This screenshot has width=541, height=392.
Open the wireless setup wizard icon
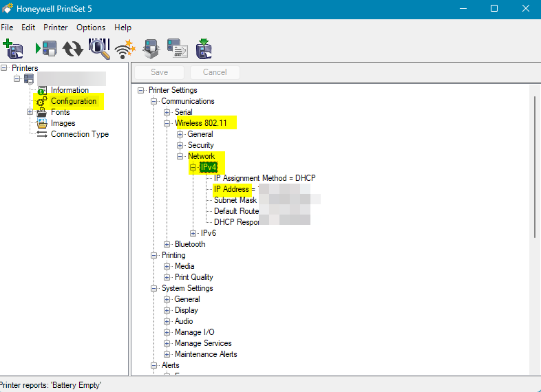click(125, 48)
